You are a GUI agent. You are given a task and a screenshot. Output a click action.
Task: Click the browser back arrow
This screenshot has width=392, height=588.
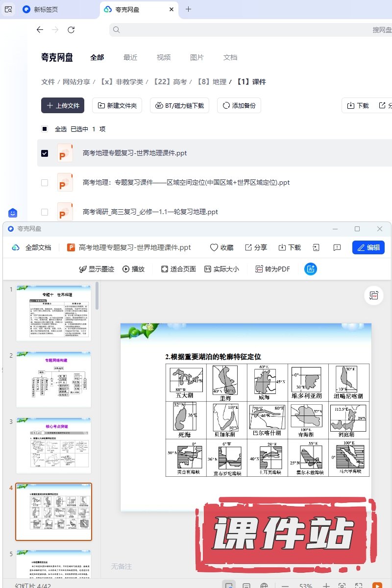[x=40, y=30]
